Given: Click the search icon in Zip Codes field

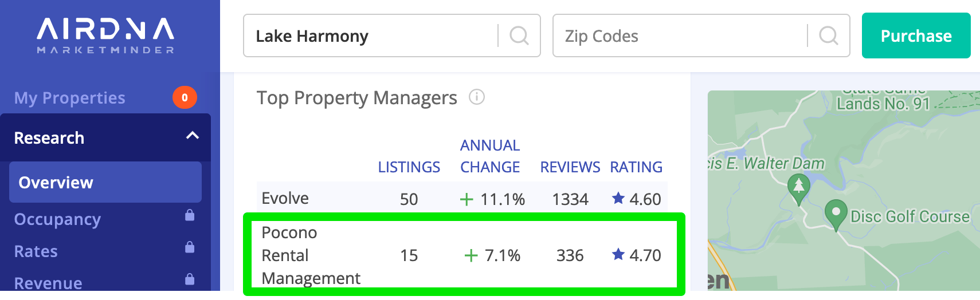Looking at the screenshot, I should tap(829, 35).
